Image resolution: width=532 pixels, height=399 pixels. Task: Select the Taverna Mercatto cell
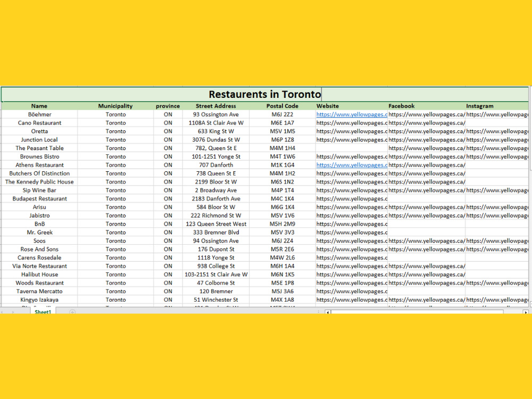click(x=39, y=292)
